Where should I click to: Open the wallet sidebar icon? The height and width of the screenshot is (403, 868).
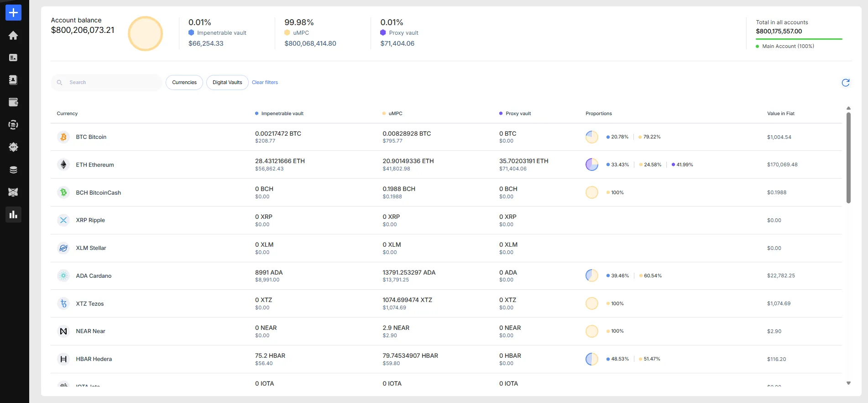[13, 102]
